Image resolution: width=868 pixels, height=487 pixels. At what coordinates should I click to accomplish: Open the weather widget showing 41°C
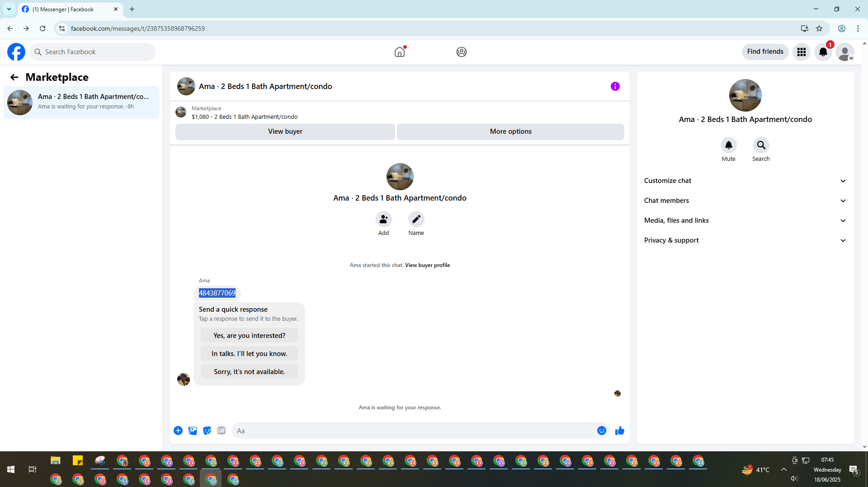pyautogui.click(x=755, y=470)
